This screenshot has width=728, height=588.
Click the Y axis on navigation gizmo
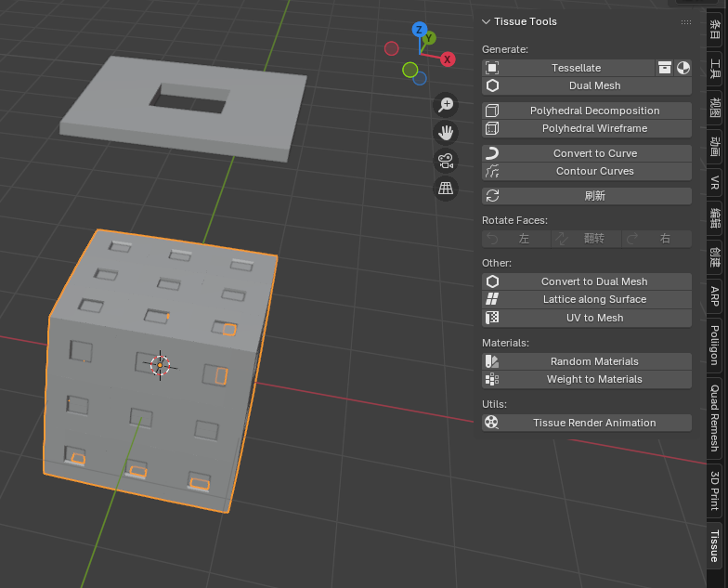[x=429, y=38]
